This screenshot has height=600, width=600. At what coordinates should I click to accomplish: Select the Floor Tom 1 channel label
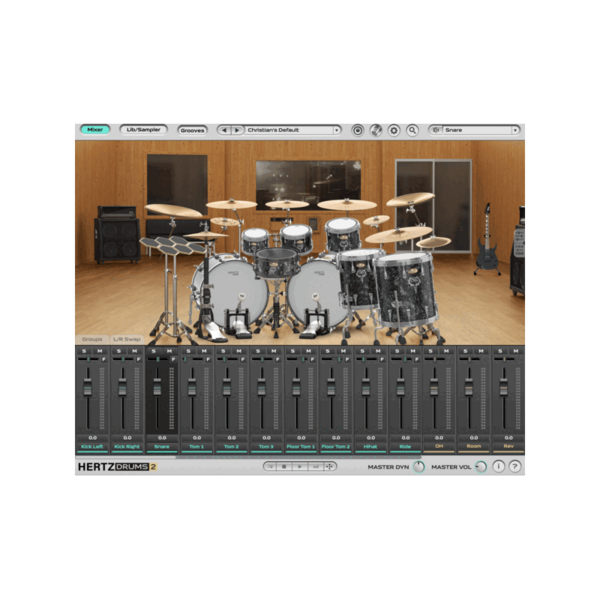pos(301,447)
